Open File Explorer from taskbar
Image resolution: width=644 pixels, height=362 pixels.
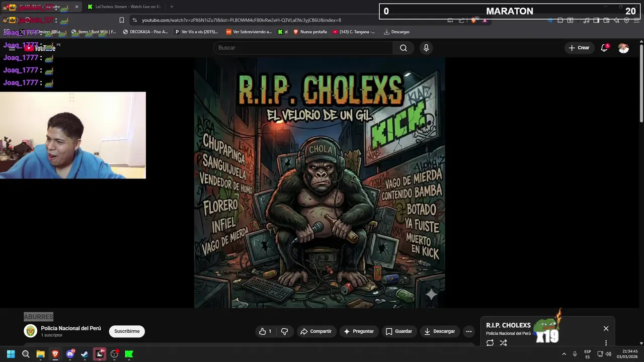40,354
